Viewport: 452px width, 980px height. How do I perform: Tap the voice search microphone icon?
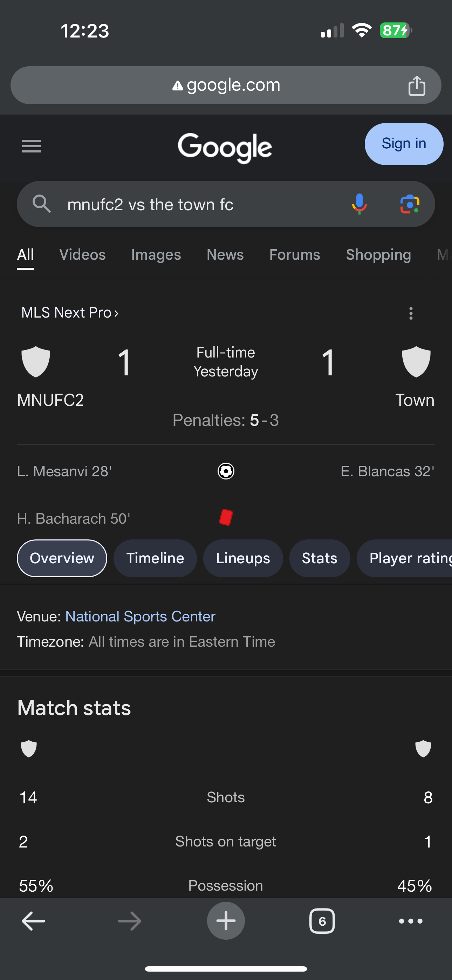[359, 204]
